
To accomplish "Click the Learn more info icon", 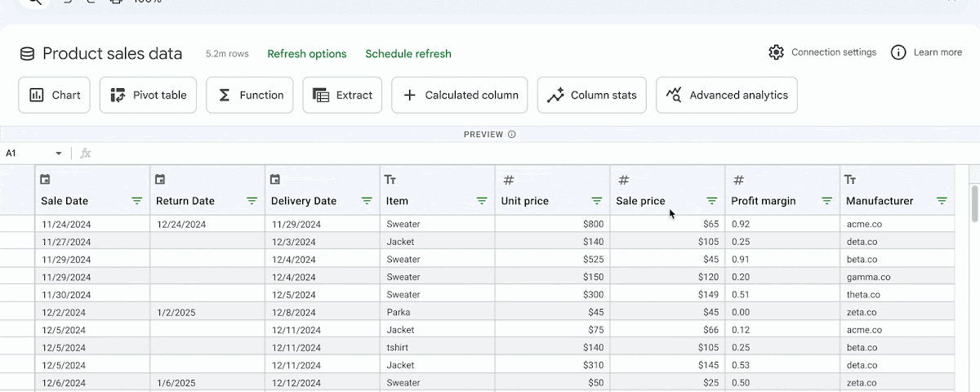I will tap(898, 52).
